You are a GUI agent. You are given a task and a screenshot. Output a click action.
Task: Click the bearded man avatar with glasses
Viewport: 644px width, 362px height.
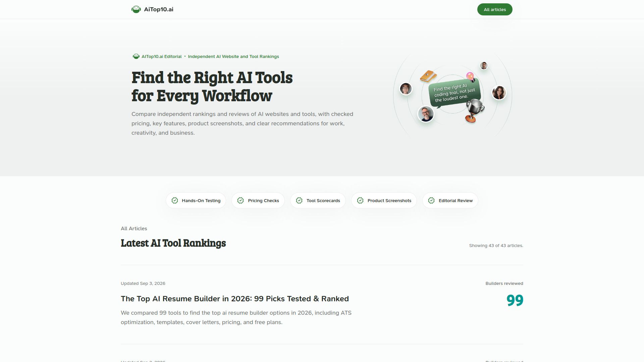tap(426, 114)
